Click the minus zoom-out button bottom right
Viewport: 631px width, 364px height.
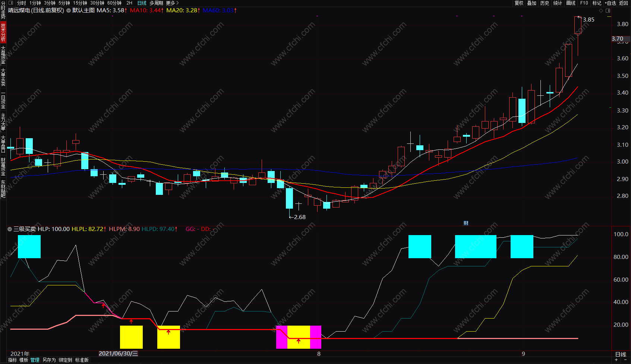625,360
